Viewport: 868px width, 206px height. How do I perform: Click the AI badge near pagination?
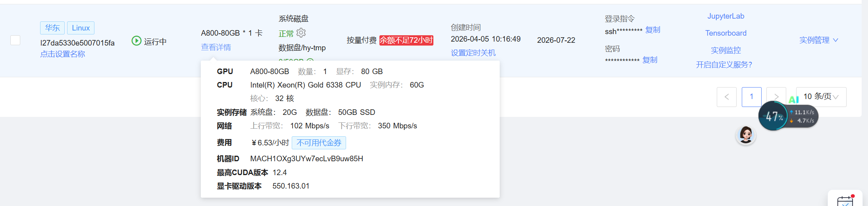click(794, 99)
